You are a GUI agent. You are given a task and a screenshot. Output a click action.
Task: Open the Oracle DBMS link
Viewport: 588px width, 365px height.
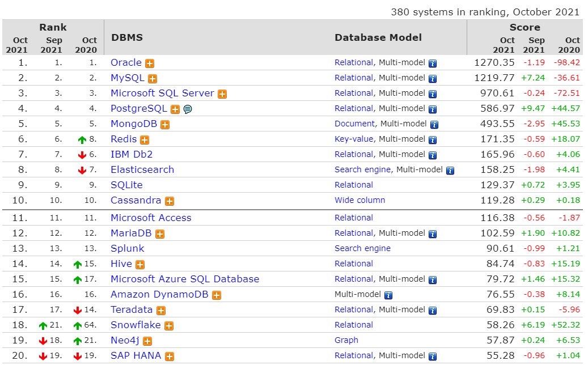[126, 62]
